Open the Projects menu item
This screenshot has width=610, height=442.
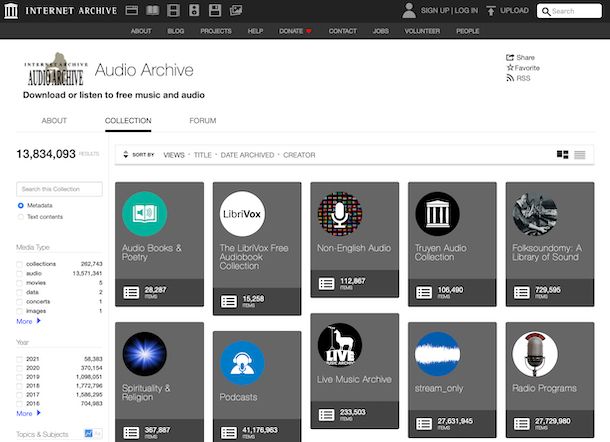[x=216, y=31]
